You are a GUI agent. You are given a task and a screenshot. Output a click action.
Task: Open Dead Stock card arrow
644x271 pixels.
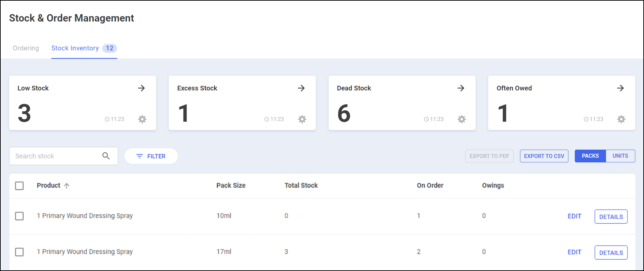[x=461, y=88]
